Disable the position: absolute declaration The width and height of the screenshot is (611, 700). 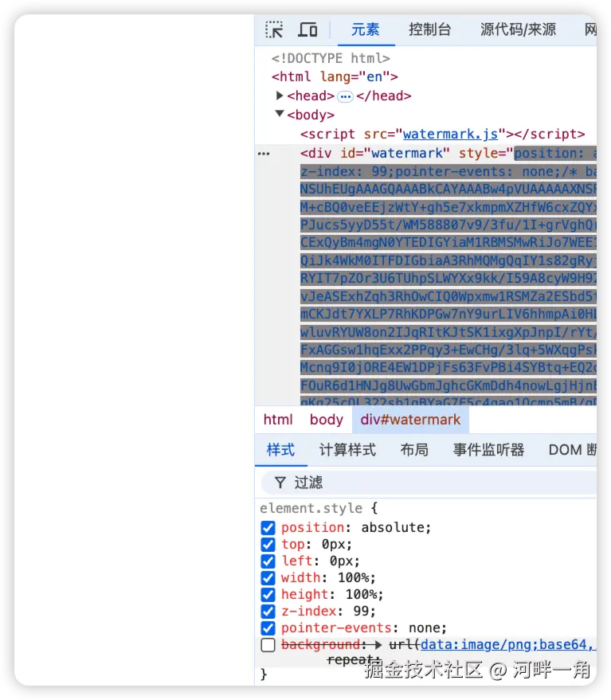pyautogui.click(x=268, y=528)
